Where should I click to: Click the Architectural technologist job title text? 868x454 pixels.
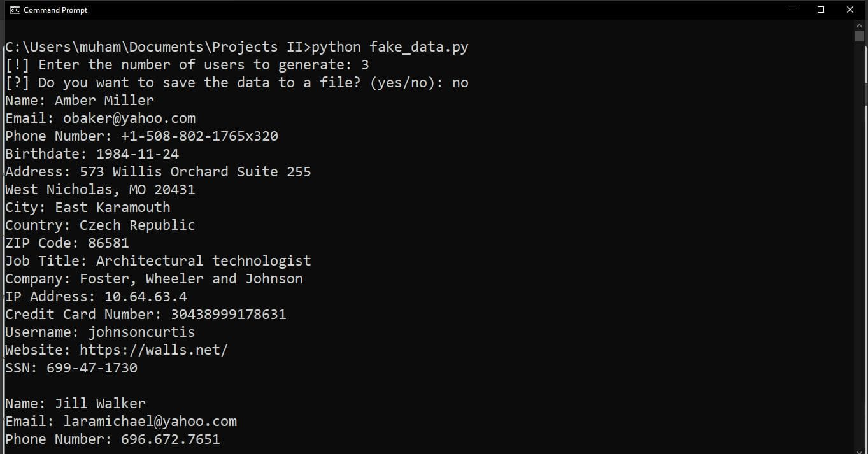pos(203,261)
